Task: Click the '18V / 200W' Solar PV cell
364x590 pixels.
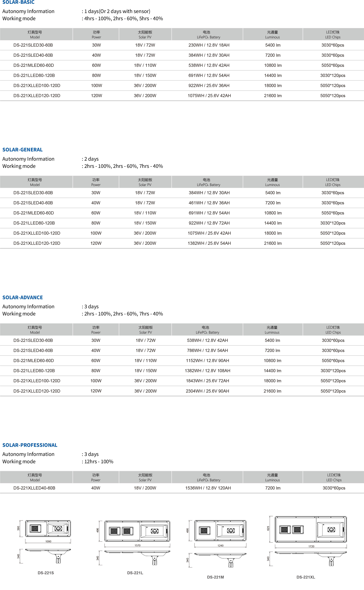Action: [x=145, y=488]
